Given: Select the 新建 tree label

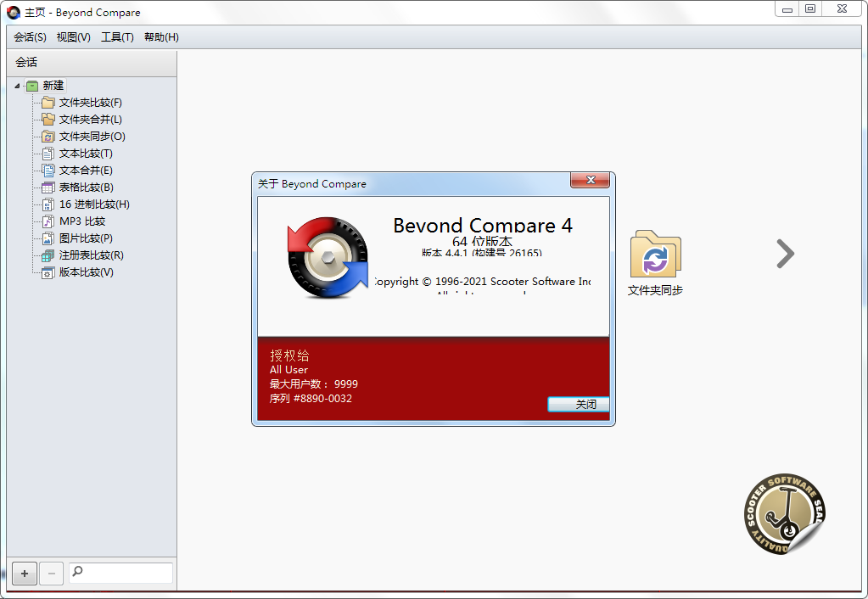Looking at the screenshot, I should (x=53, y=86).
